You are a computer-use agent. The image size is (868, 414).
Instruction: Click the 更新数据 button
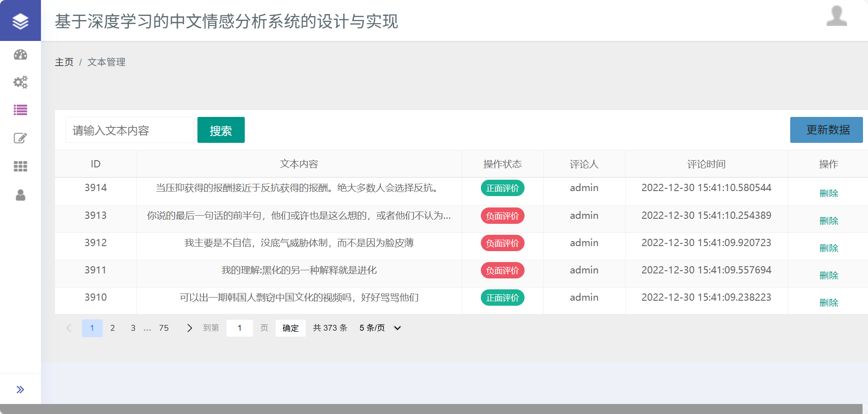pyautogui.click(x=827, y=130)
